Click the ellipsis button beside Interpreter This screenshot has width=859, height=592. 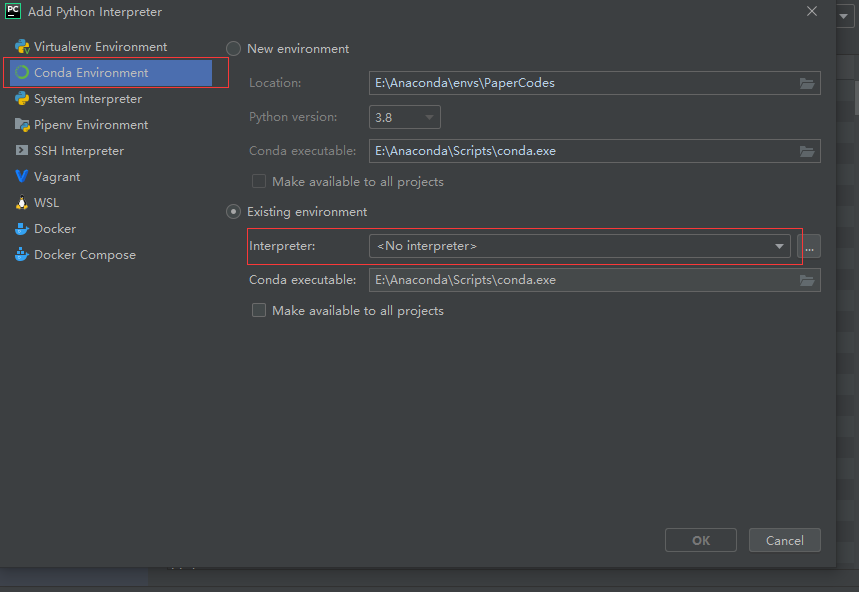point(809,246)
